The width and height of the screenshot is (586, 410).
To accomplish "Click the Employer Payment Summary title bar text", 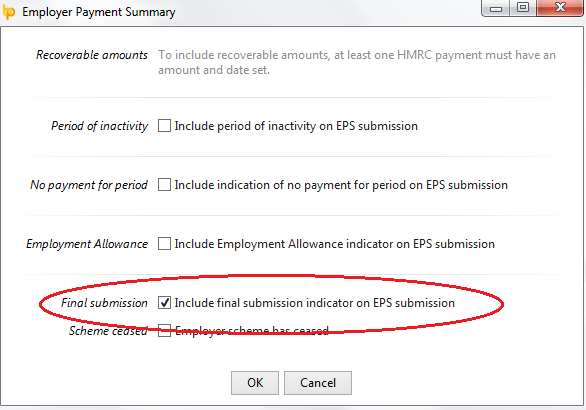I will tap(99, 12).
